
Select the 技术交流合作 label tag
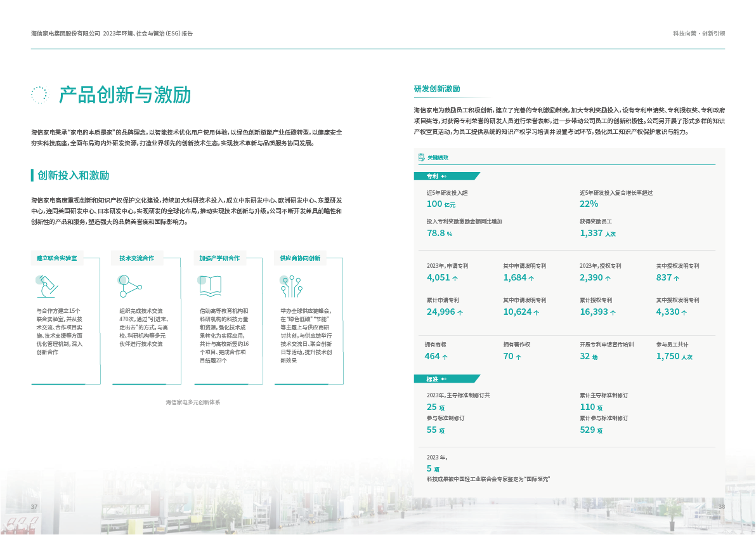(x=137, y=258)
